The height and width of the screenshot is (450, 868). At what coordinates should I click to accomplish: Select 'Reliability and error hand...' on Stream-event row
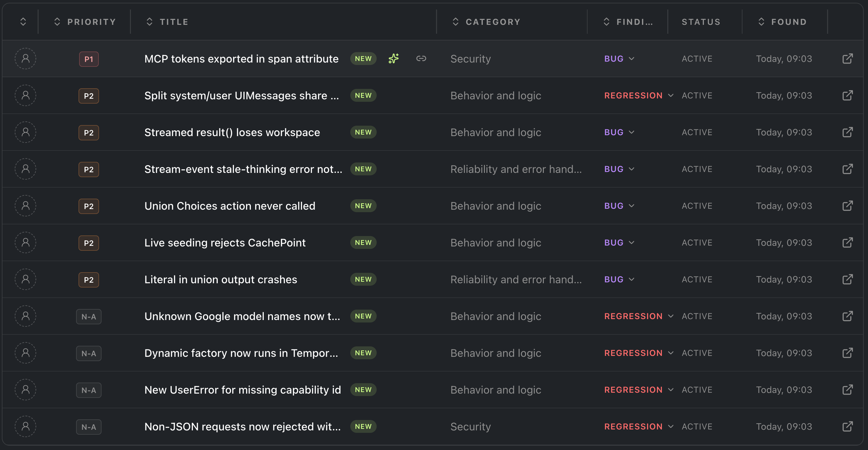click(x=516, y=169)
